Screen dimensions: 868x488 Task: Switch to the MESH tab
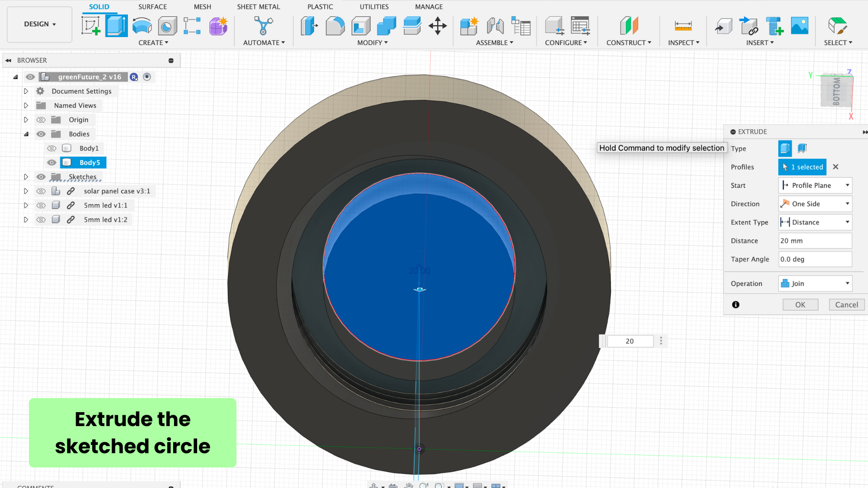point(202,7)
